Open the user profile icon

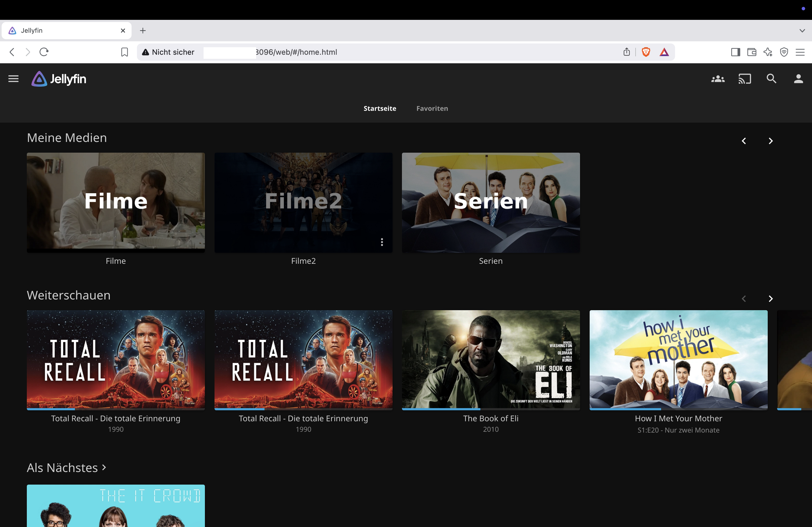[798, 79]
